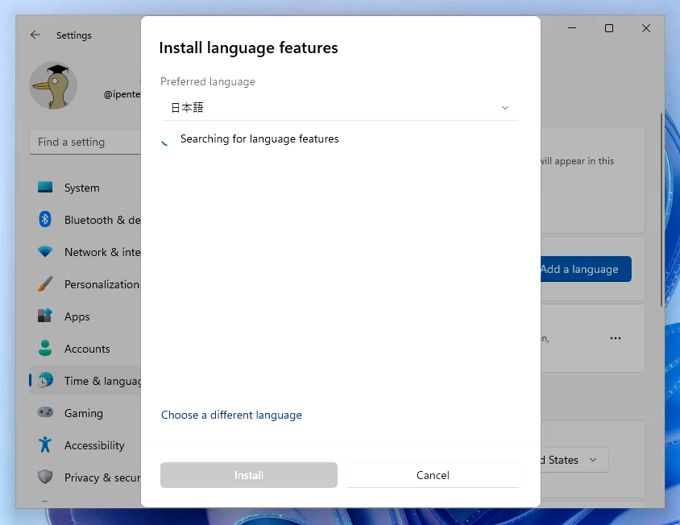Select the Gaming controller icon

45,412
